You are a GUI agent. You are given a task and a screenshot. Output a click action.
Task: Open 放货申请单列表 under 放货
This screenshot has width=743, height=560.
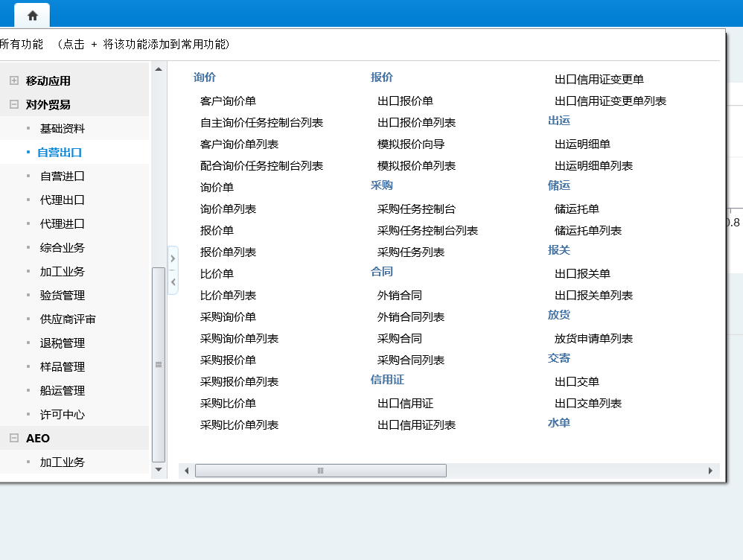tap(593, 338)
